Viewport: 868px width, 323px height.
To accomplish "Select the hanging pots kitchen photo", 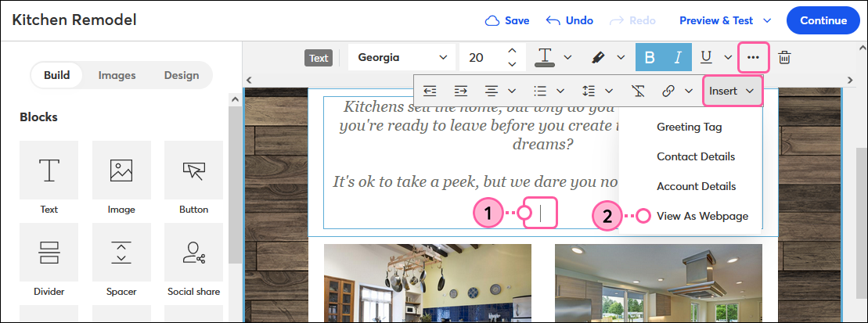I will (427, 283).
